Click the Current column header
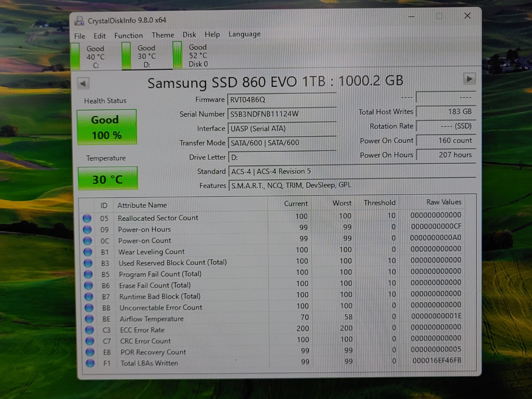 tap(296, 204)
